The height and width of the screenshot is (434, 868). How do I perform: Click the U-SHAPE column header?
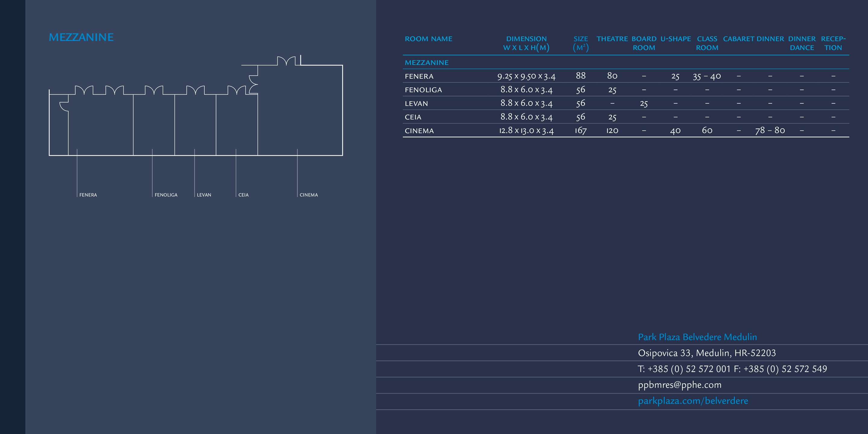pos(676,39)
